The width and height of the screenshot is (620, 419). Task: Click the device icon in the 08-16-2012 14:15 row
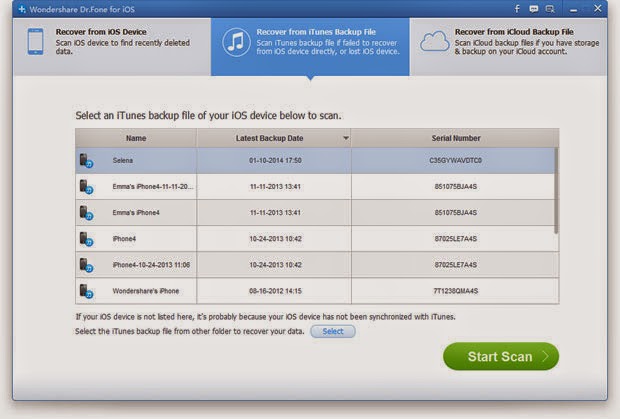[86, 291]
